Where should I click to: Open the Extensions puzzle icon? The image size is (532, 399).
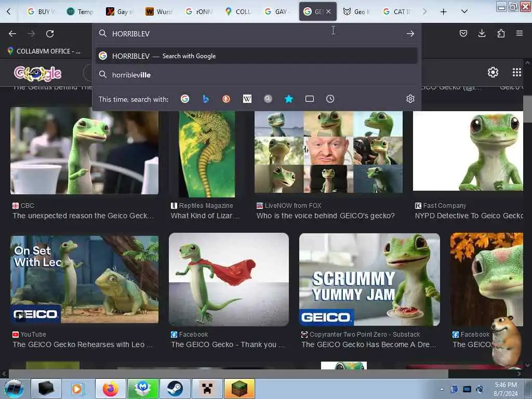point(501,33)
